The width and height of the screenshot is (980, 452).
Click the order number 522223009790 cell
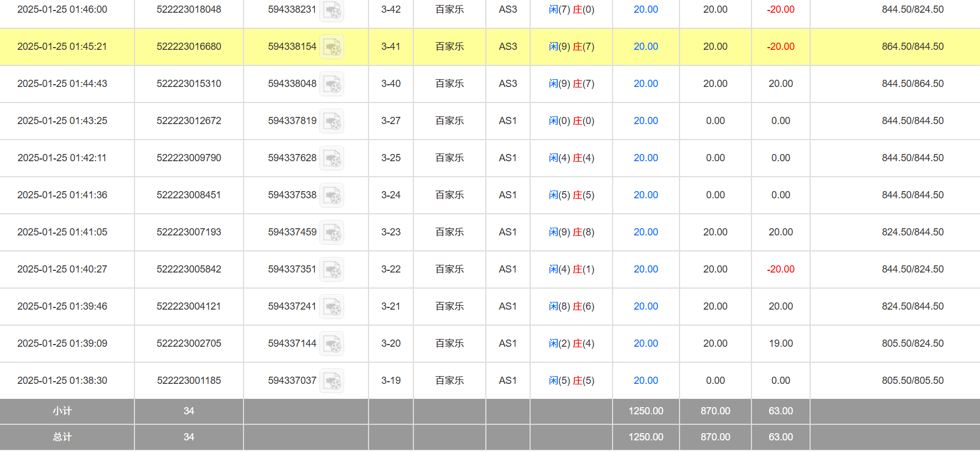189,158
